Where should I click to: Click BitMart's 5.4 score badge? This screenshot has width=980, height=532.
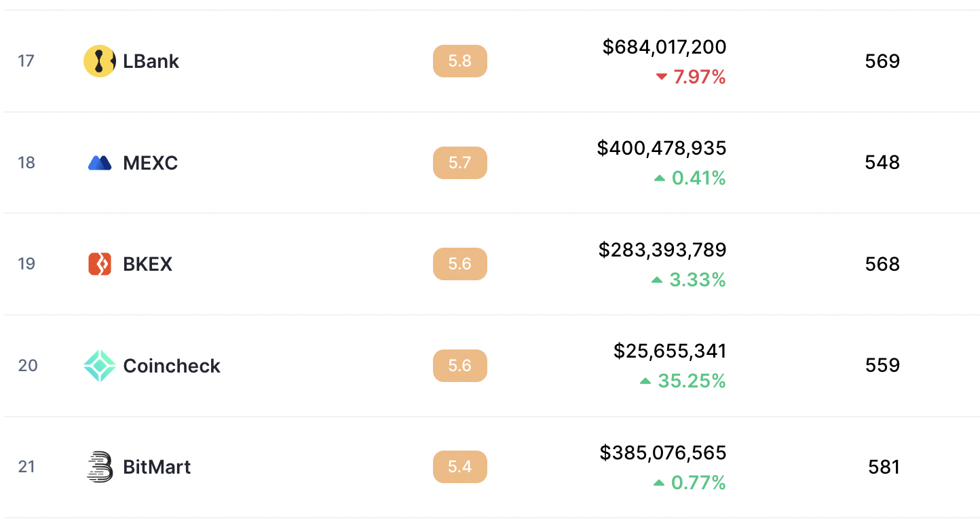point(460,467)
